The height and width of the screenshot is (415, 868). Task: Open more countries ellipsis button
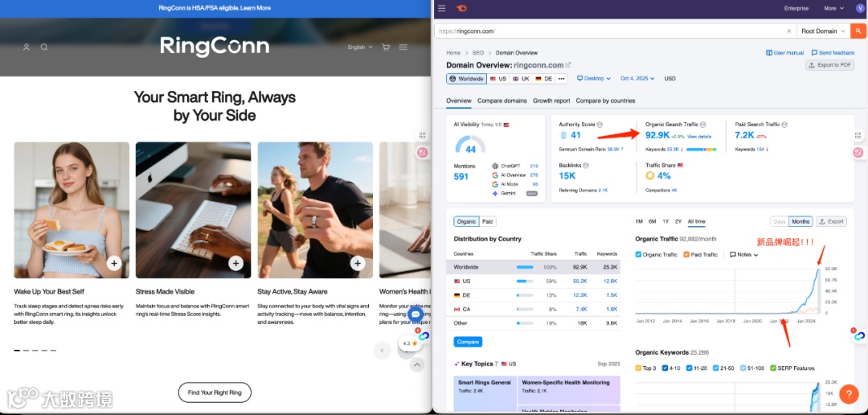click(562, 79)
